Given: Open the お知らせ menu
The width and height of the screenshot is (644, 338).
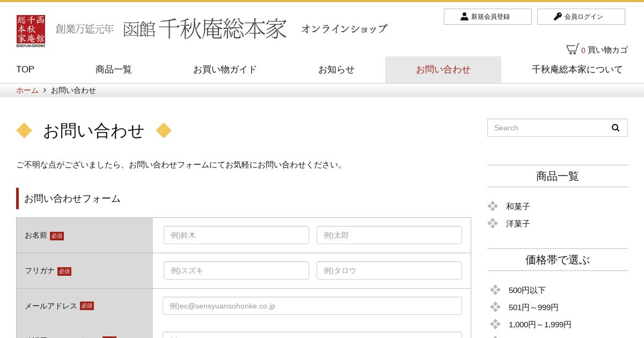Looking at the screenshot, I should 336,69.
